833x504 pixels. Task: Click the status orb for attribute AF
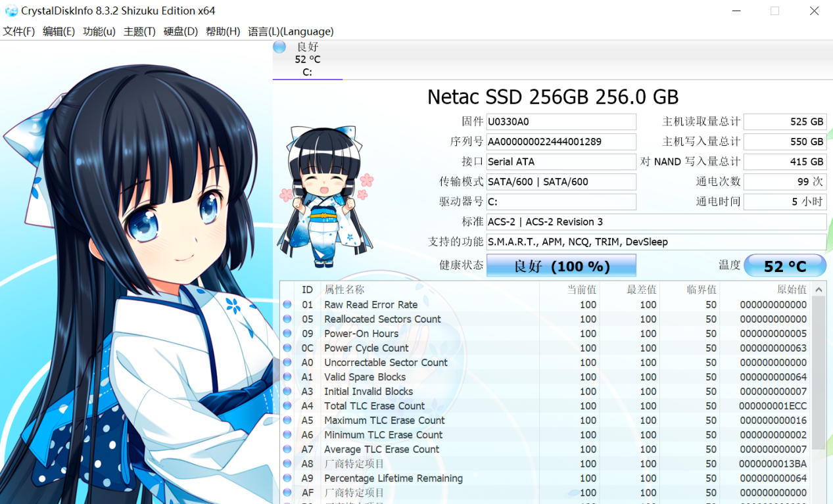click(287, 492)
